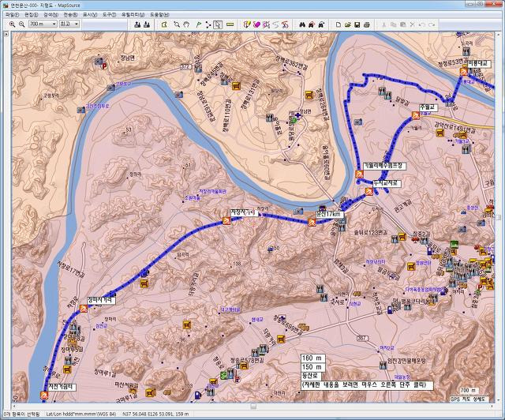This screenshot has width=505, height=420.
Task: Open the 편집(E) menu
Action: tap(32, 15)
